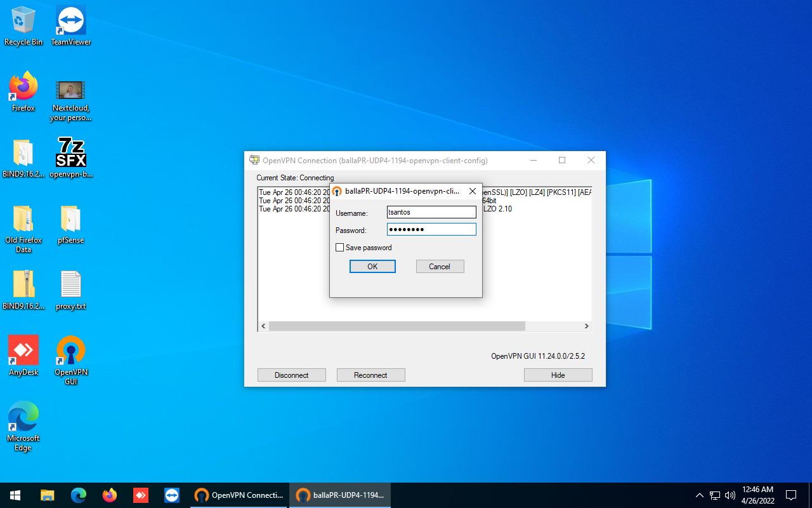This screenshot has width=812, height=508.
Task: Open File Explorer from the taskbar
Action: (x=47, y=495)
